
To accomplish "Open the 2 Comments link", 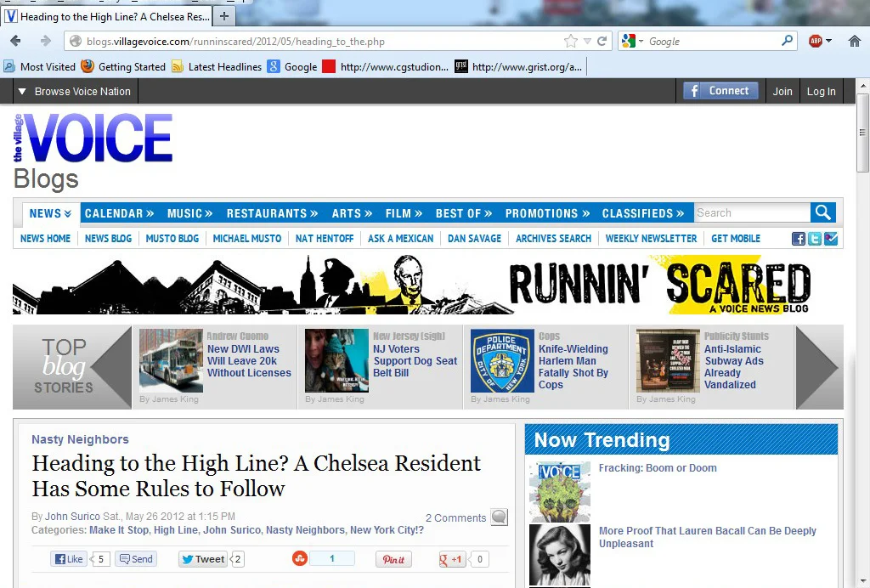I will (455, 517).
